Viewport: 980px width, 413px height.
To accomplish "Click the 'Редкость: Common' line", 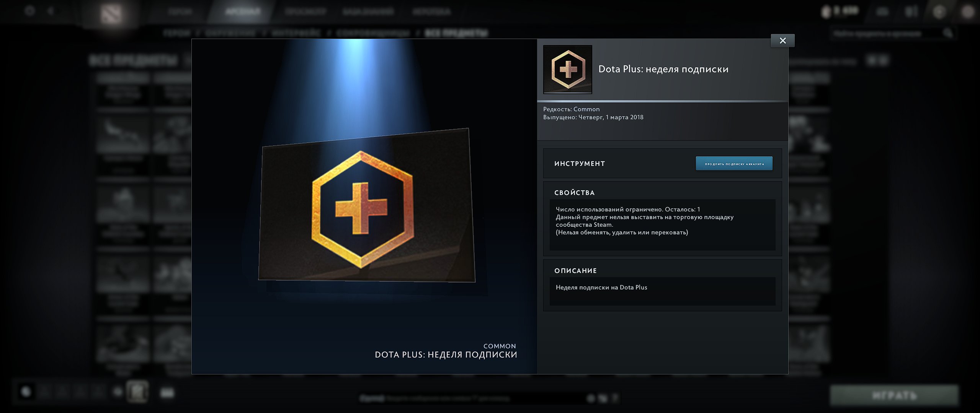I will click(x=572, y=109).
